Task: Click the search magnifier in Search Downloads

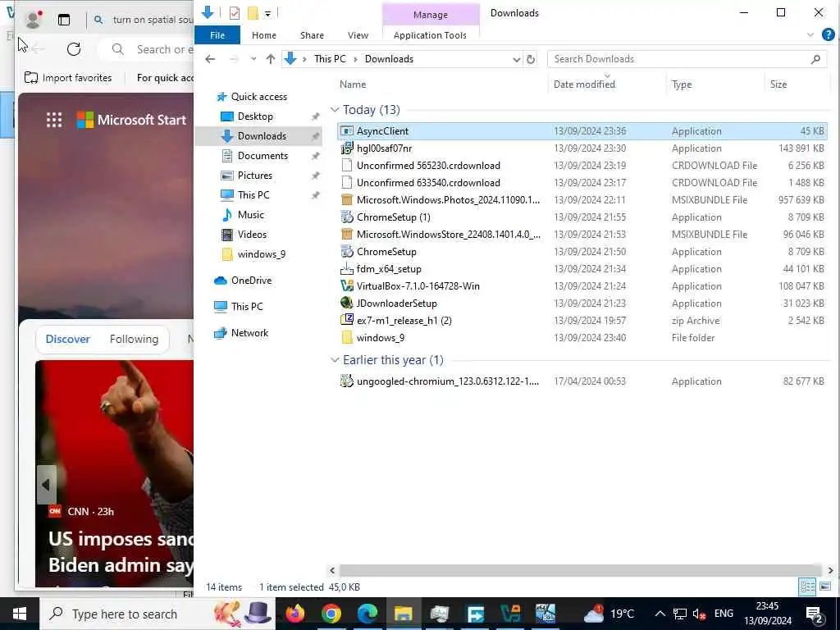Action: click(815, 59)
